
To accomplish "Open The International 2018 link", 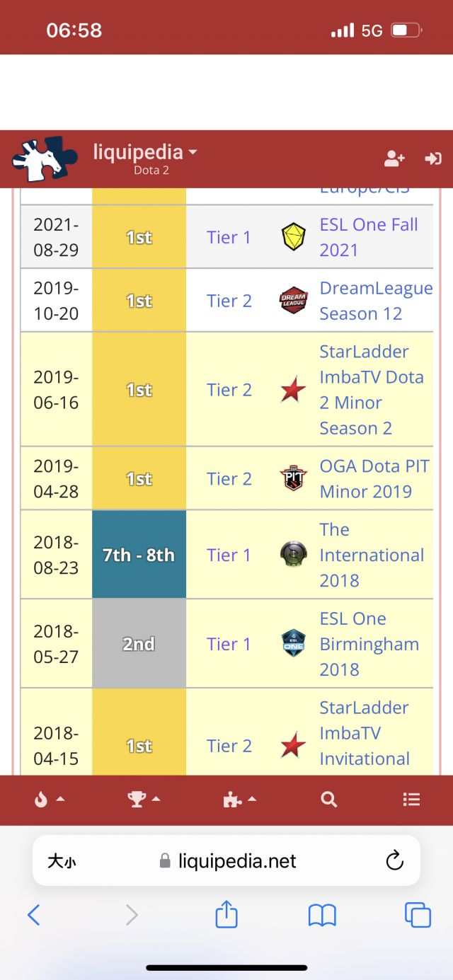I will (372, 555).
